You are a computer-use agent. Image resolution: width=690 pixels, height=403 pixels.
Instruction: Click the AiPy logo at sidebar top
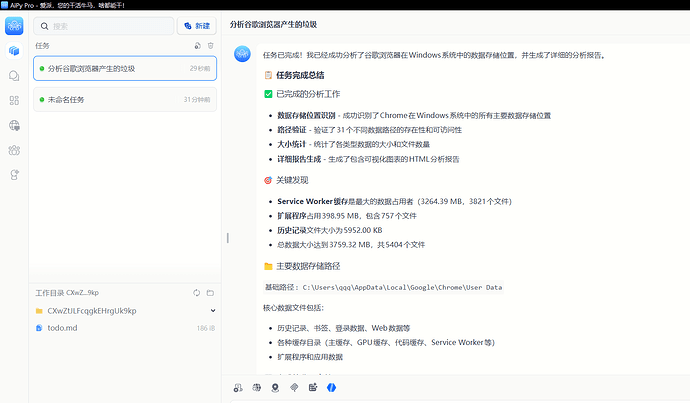14,26
